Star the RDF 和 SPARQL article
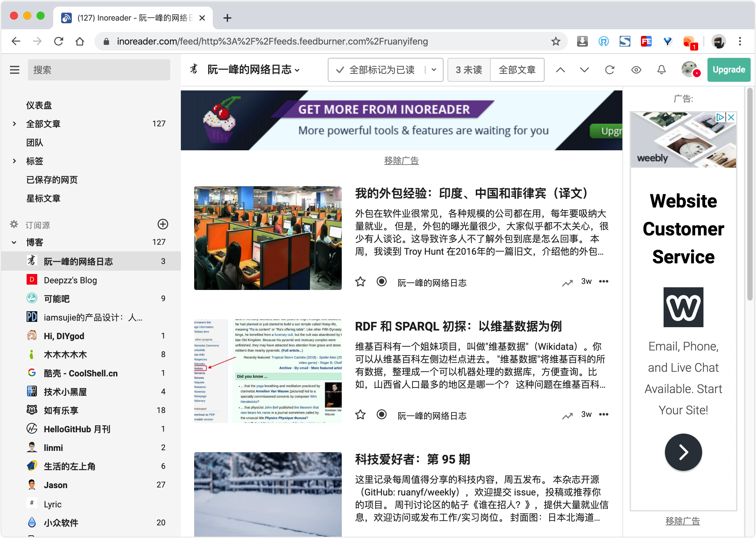 (x=360, y=415)
